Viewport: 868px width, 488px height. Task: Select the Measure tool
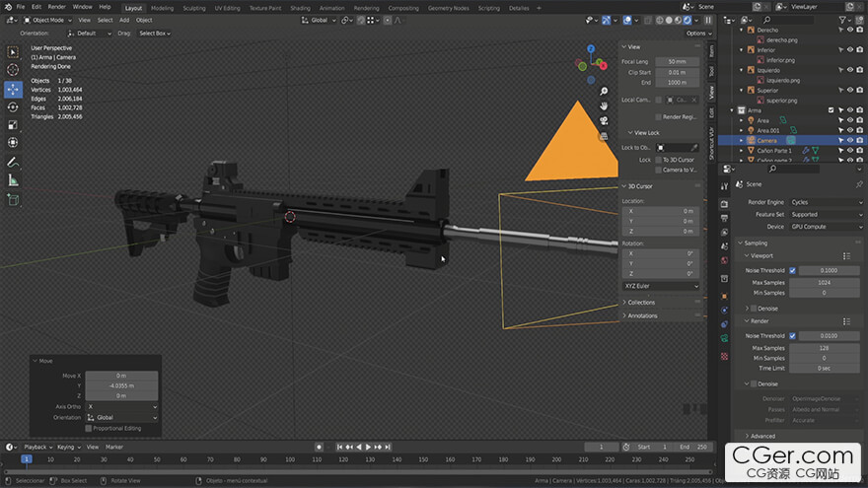(x=13, y=180)
